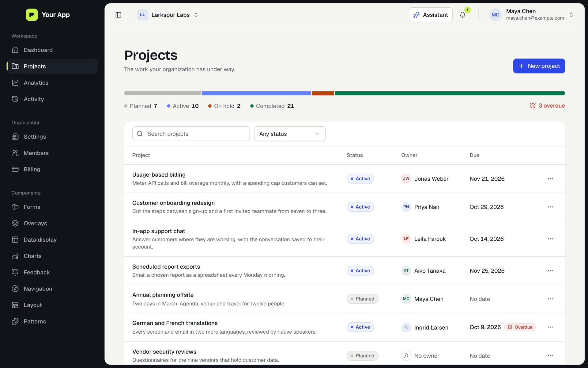Click the LL workspace avatar
This screenshot has width=588, height=368.
point(142,15)
